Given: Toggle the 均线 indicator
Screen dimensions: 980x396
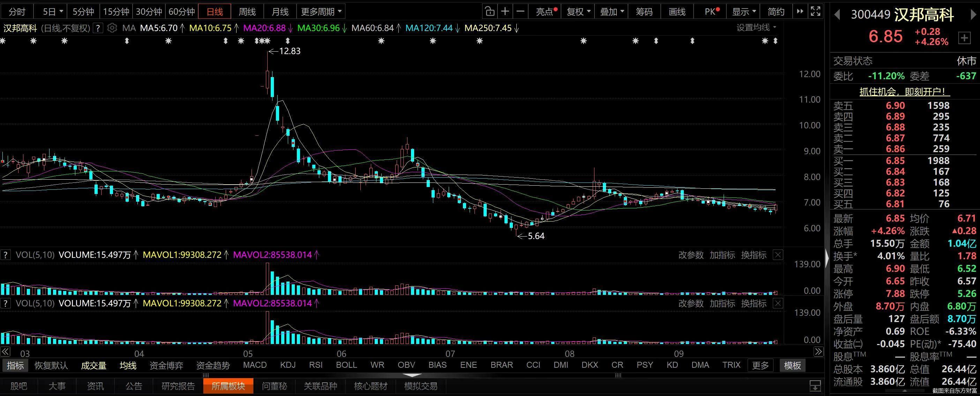Looking at the screenshot, I should pyautogui.click(x=128, y=366).
